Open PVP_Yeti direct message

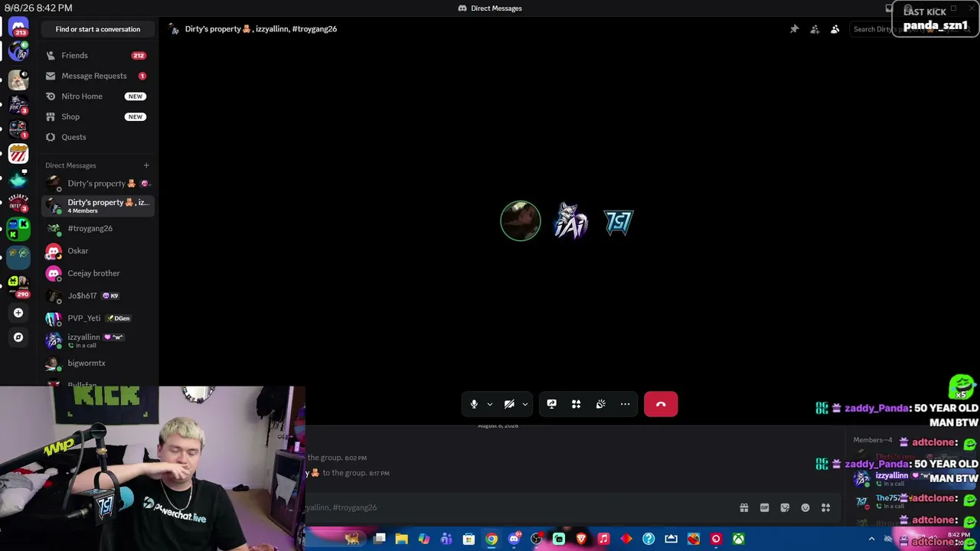click(x=98, y=318)
